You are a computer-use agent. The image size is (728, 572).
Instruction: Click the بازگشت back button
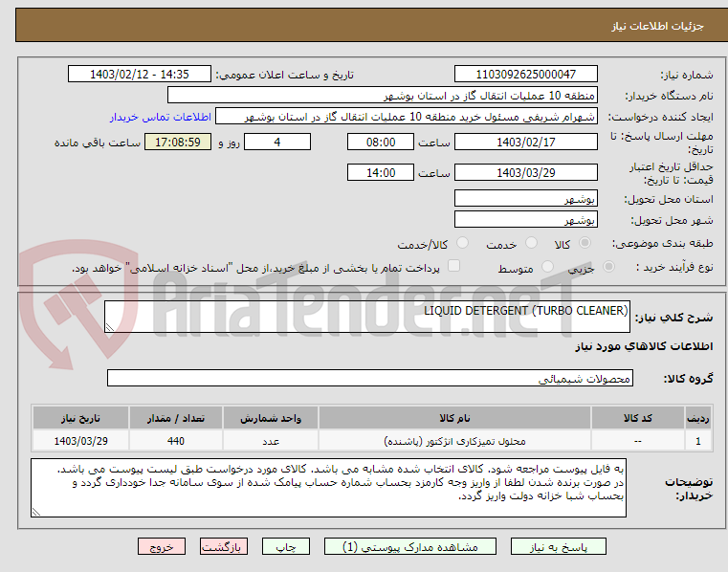coord(224,546)
